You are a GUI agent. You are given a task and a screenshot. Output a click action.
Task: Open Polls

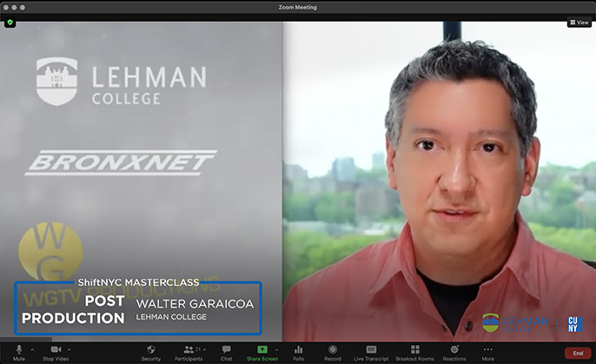(x=298, y=353)
